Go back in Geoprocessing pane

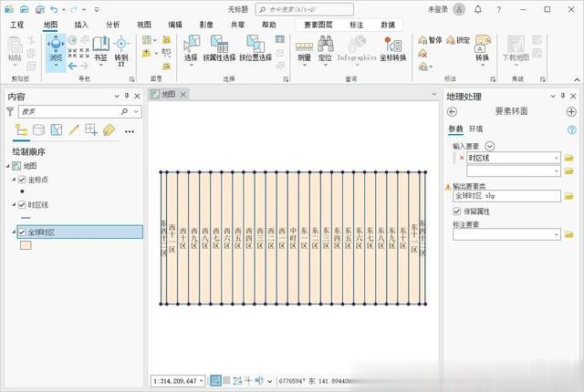coord(452,111)
